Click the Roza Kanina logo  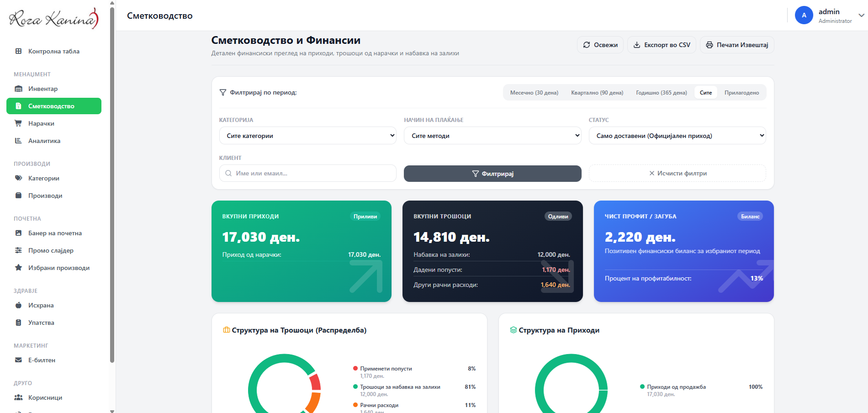click(54, 18)
